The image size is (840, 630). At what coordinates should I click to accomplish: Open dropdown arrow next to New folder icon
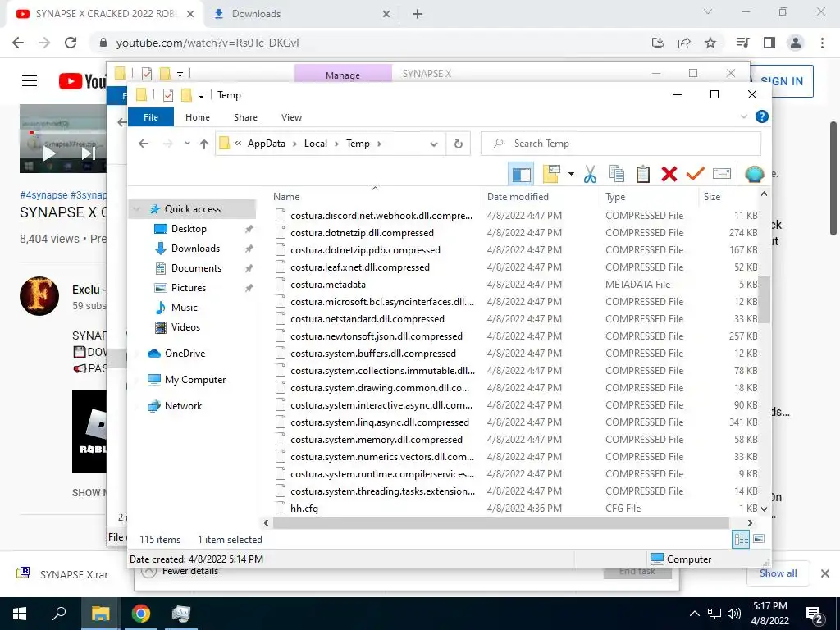[571, 174]
